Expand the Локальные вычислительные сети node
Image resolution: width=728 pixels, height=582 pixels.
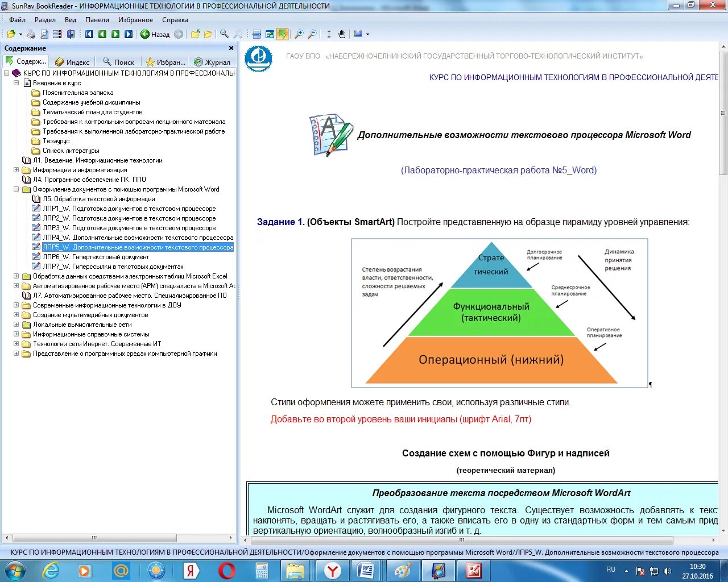(x=16, y=325)
